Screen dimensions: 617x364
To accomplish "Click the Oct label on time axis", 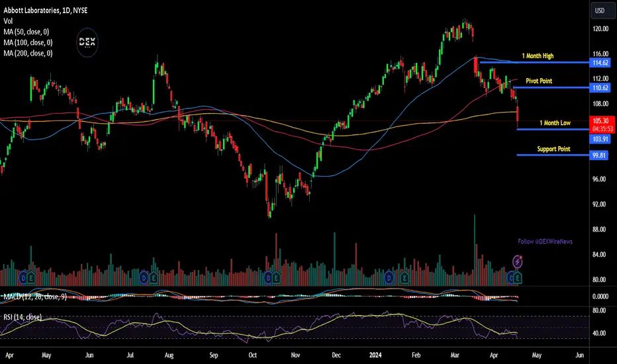I will point(253,355).
